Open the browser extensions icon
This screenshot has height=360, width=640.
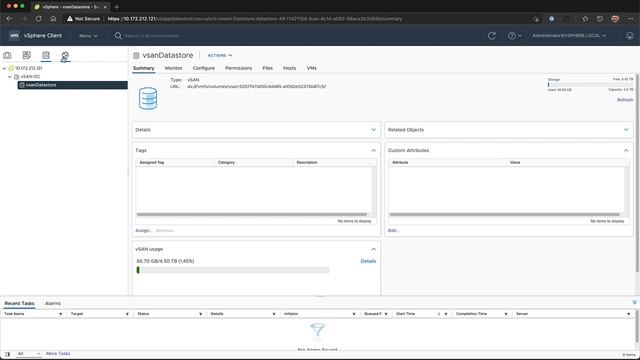pos(585,19)
